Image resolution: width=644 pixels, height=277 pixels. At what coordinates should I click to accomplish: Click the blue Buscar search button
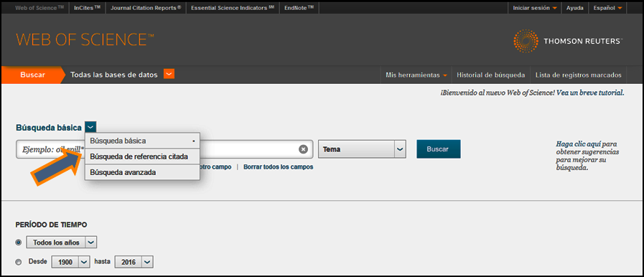click(438, 149)
